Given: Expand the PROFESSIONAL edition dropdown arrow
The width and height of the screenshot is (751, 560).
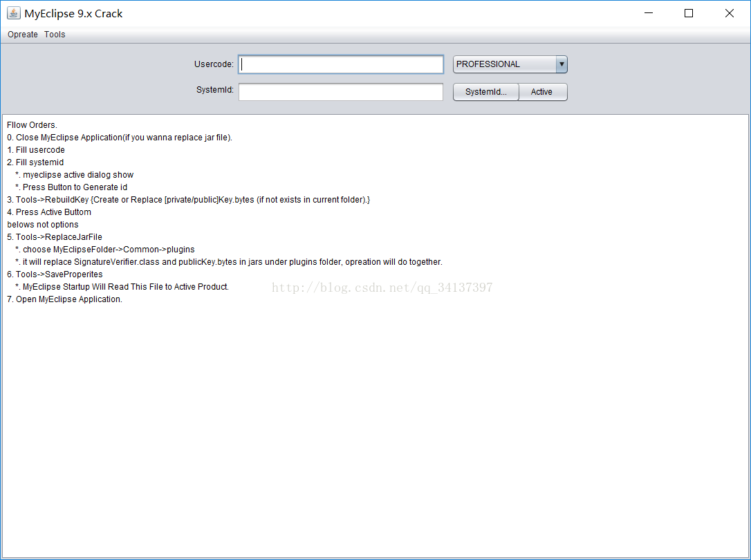Looking at the screenshot, I should pos(562,64).
